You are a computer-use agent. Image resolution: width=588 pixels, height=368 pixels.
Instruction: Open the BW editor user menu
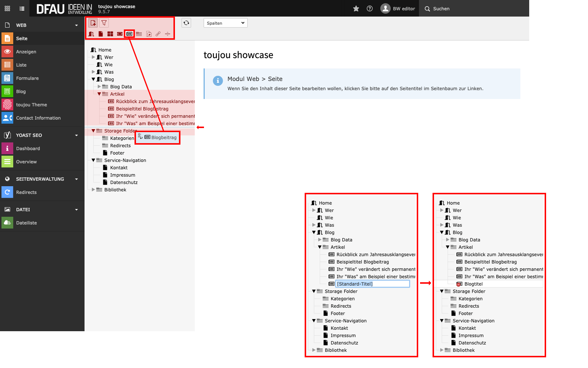click(398, 8)
